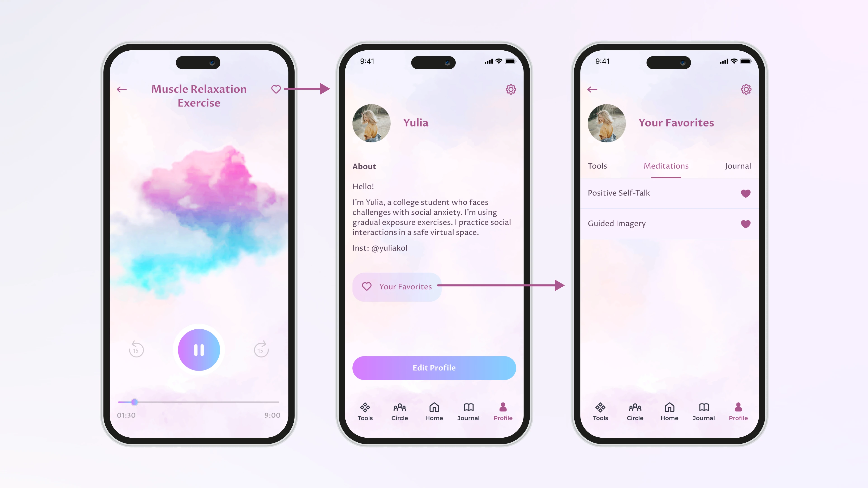Toggle favorite heart on Guided Imagery
The height and width of the screenshot is (488, 868).
pos(746,223)
